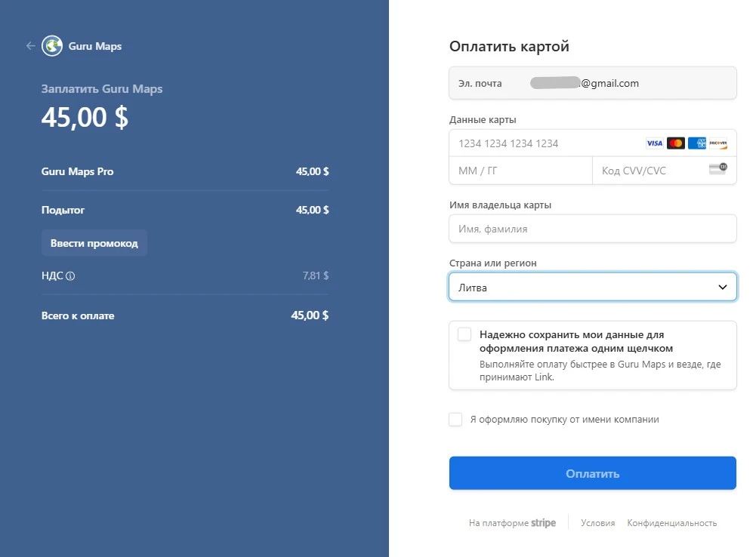Click the Discover card logo
This screenshot has width=756, height=557.
[x=718, y=143]
